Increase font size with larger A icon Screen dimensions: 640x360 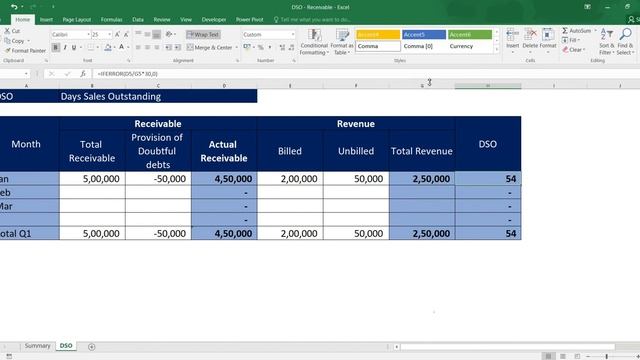click(x=117, y=35)
